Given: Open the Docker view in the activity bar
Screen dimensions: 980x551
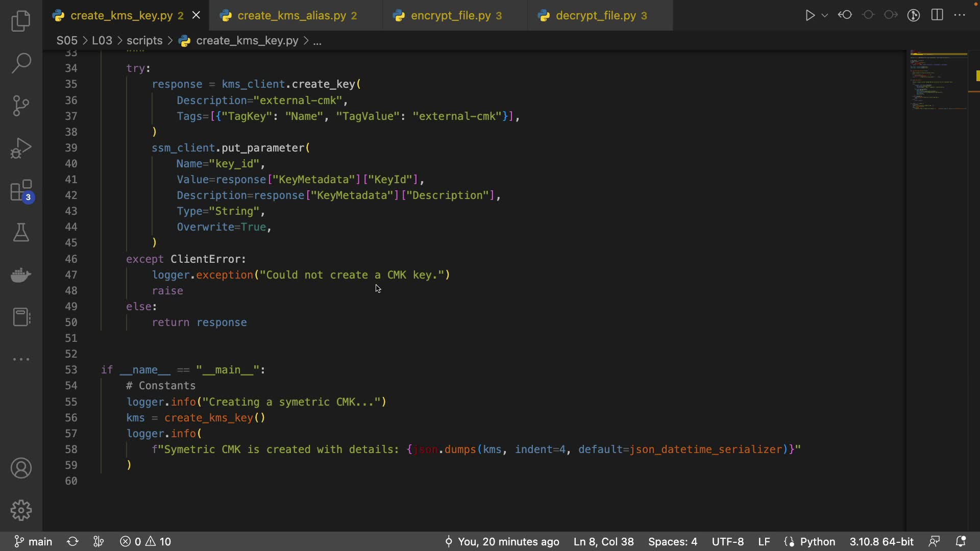Looking at the screenshot, I should (x=21, y=275).
